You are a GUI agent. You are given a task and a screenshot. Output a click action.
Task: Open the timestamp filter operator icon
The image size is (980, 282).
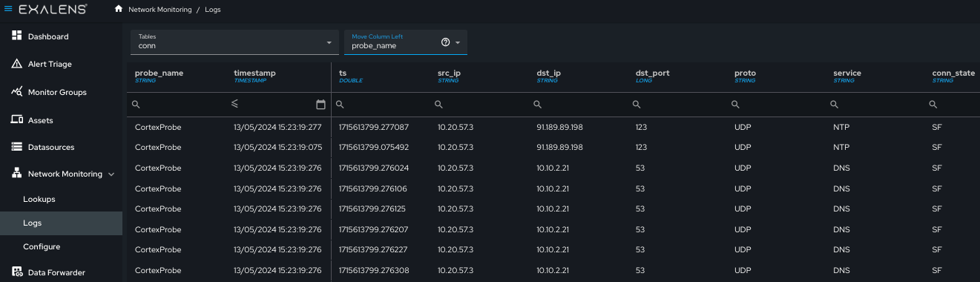click(x=234, y=103)
